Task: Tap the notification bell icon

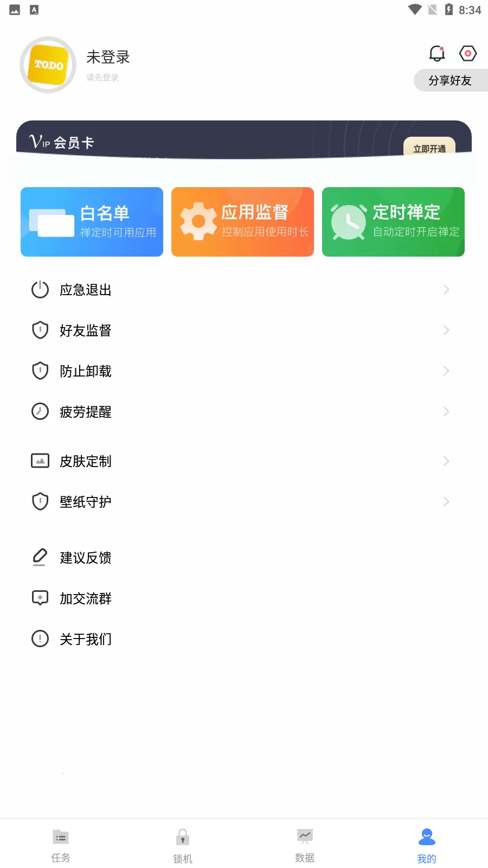Action: [x=437, y=53]
